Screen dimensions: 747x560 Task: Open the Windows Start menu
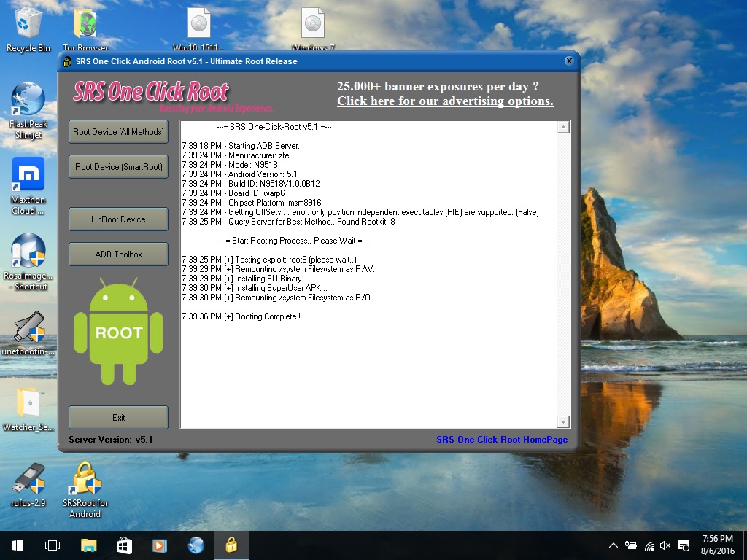(17, 545)
